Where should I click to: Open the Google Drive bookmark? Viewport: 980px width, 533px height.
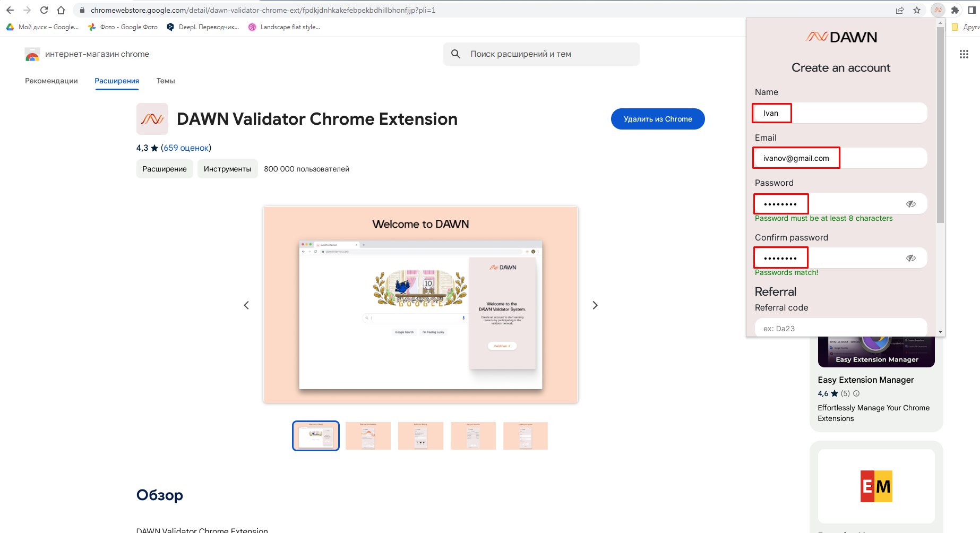coord(42,27)
